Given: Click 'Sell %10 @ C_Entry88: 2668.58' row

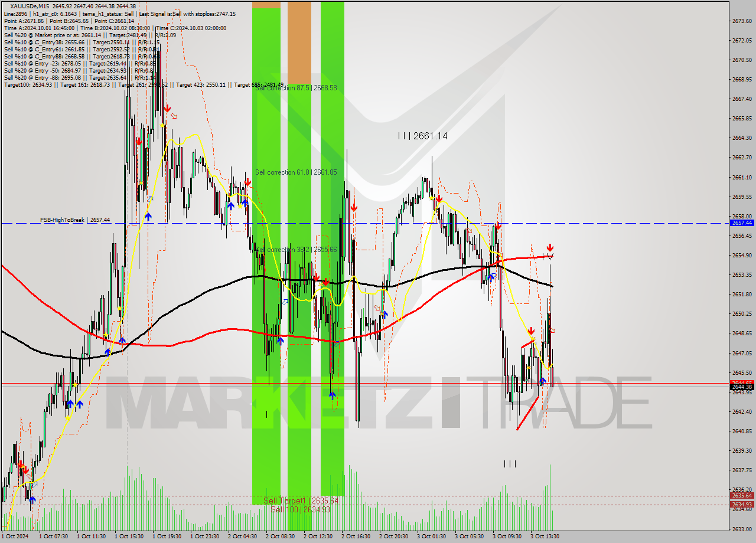Looking at the screenshot, I should (x=82, y=56).
